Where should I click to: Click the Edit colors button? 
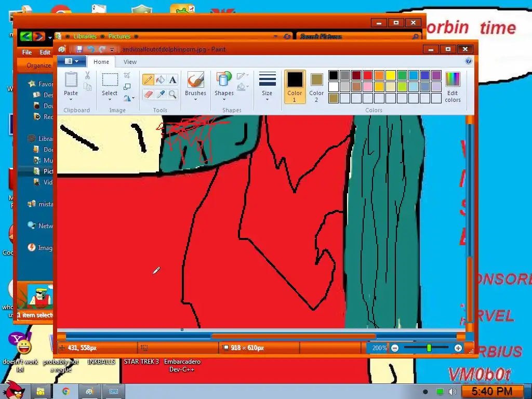(453, 87)
